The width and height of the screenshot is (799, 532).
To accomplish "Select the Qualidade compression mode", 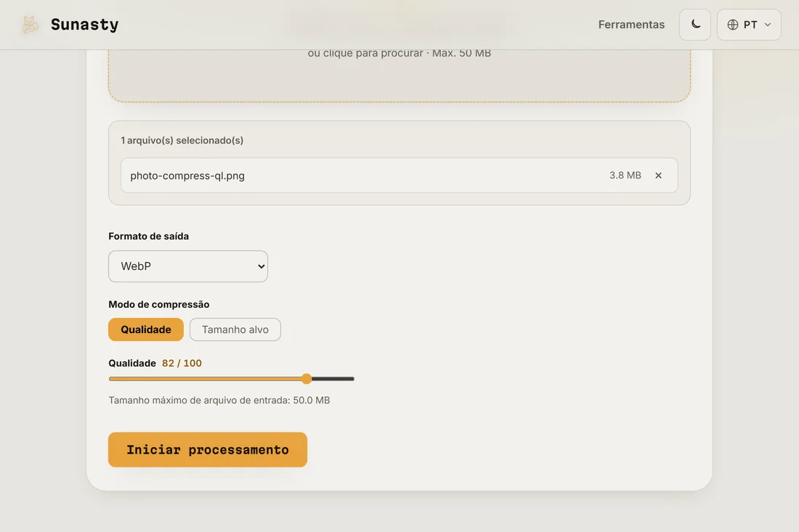I will click(x=146, y=330).
